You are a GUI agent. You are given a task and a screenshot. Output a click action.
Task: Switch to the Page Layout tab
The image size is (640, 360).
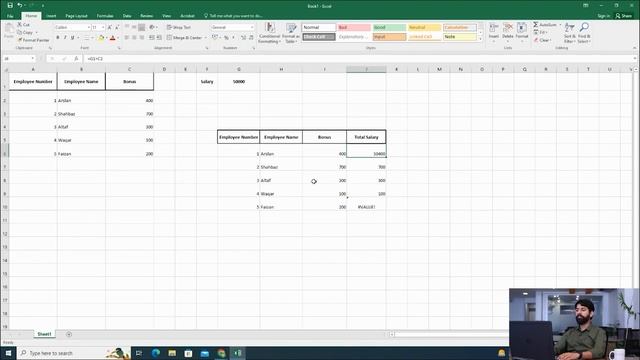76,16
